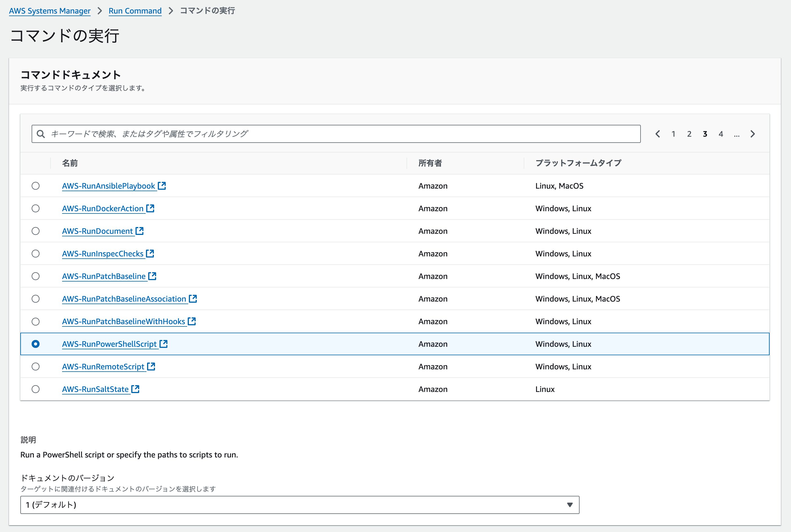Focus the keyword search filter field
The width and height of the screenshot is (791, 532).
click(336, 134)
